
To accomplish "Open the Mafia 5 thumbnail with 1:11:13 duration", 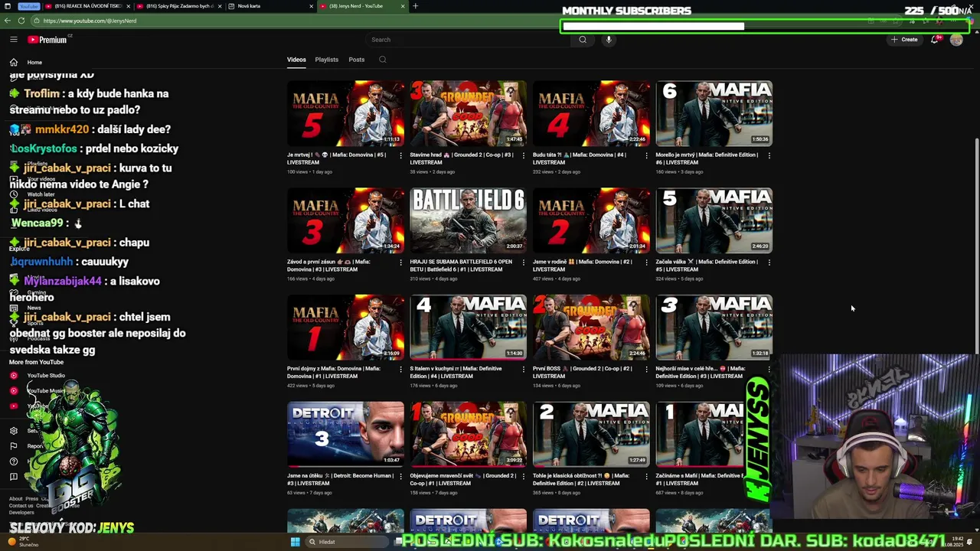I will (345, 113).
